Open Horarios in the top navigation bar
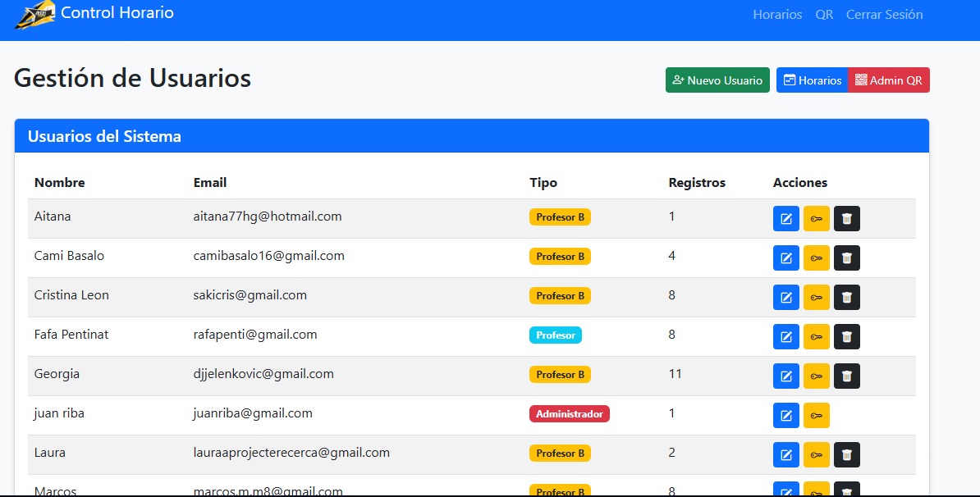This screenshot has height=497, width=980. click(x=777, y=15)
